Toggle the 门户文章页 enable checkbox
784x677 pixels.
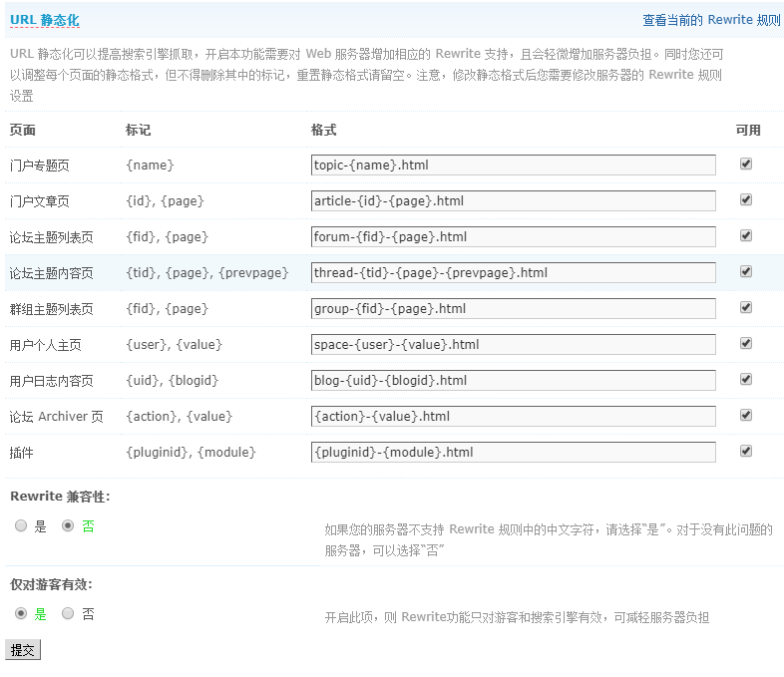tap(746, 199)
